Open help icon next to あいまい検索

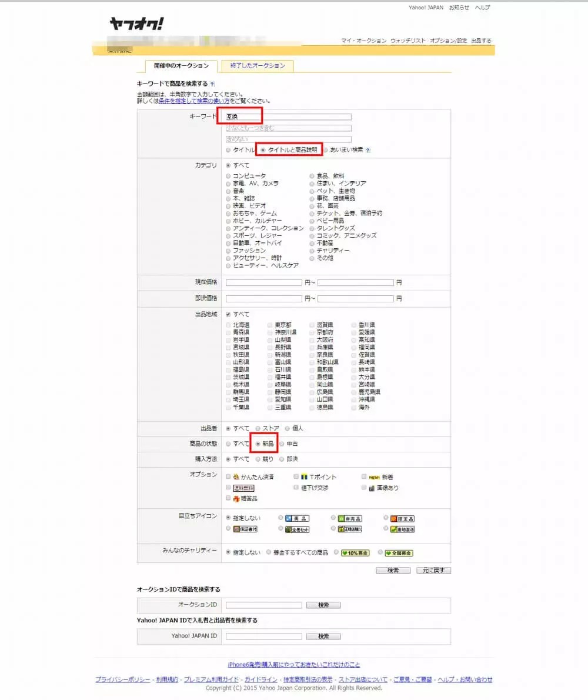click(367, 151)
